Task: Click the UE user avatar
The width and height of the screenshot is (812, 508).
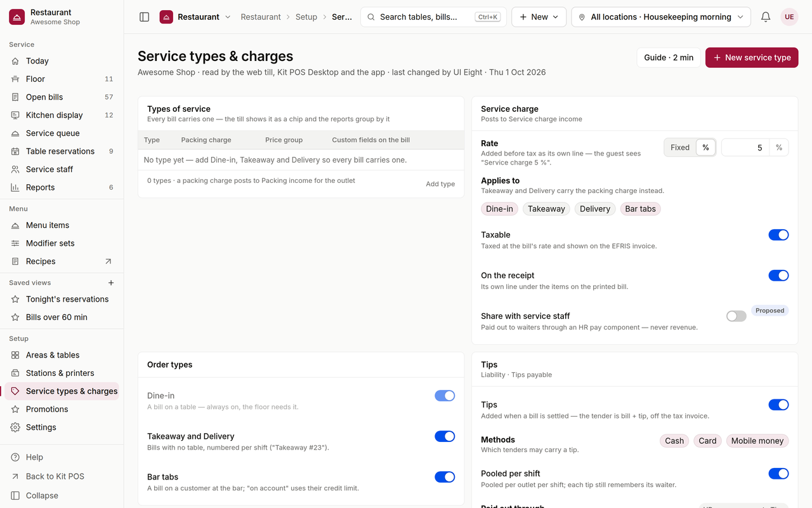Action: click(x=789, y=17)
